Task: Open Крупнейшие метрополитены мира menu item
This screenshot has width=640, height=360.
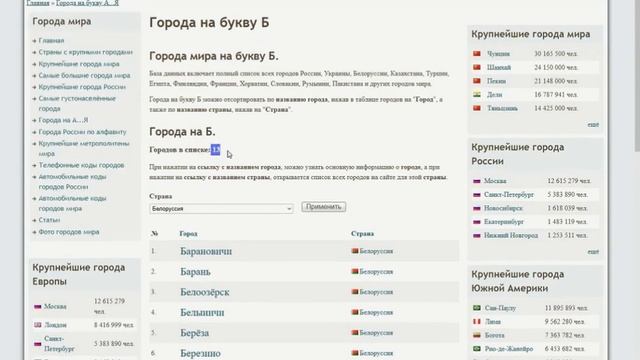Action: coord(84,149)
